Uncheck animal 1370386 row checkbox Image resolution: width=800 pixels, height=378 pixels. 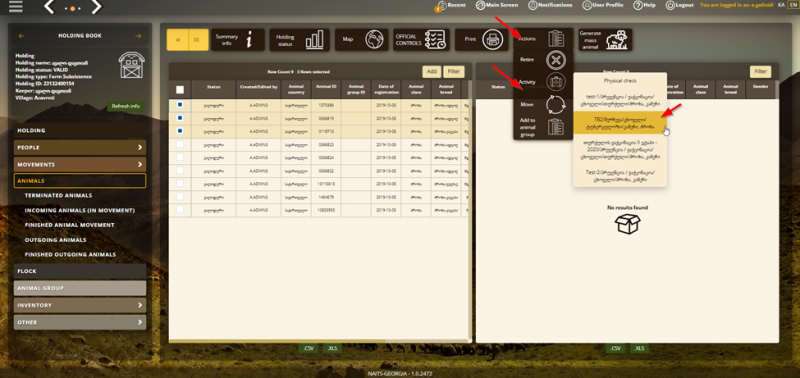[180, 105]
